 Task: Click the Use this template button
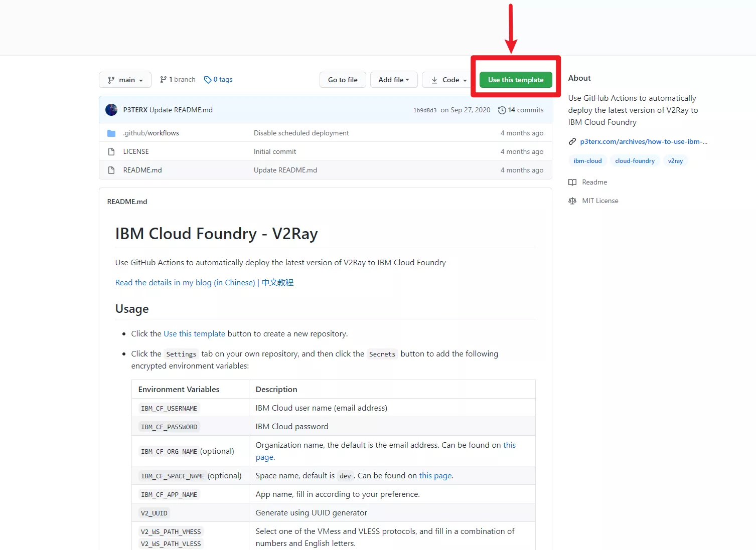click(516, 80)
